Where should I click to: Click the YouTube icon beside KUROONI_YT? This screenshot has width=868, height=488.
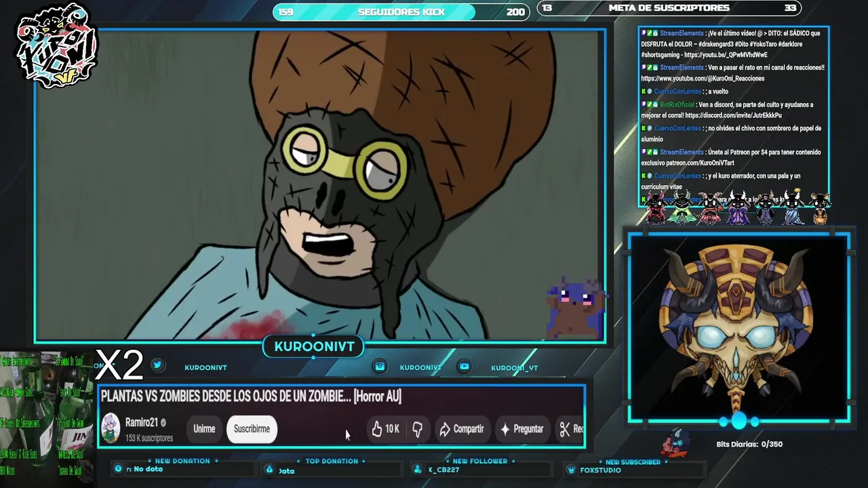tap(465, 367)
